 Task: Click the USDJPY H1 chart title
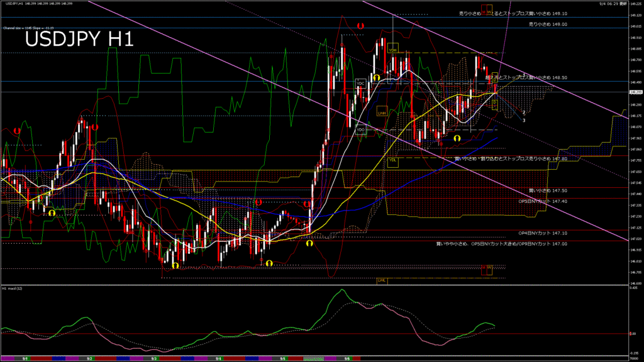point(79,39)
